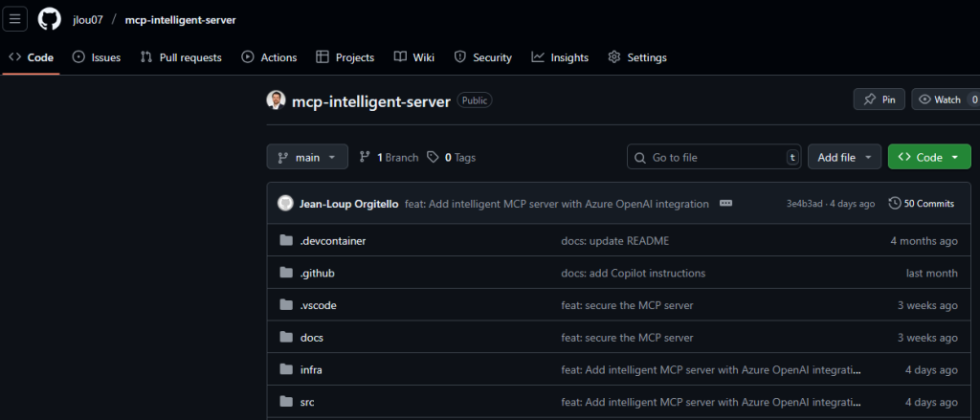Switch to the Insights tab

[560, 57]
